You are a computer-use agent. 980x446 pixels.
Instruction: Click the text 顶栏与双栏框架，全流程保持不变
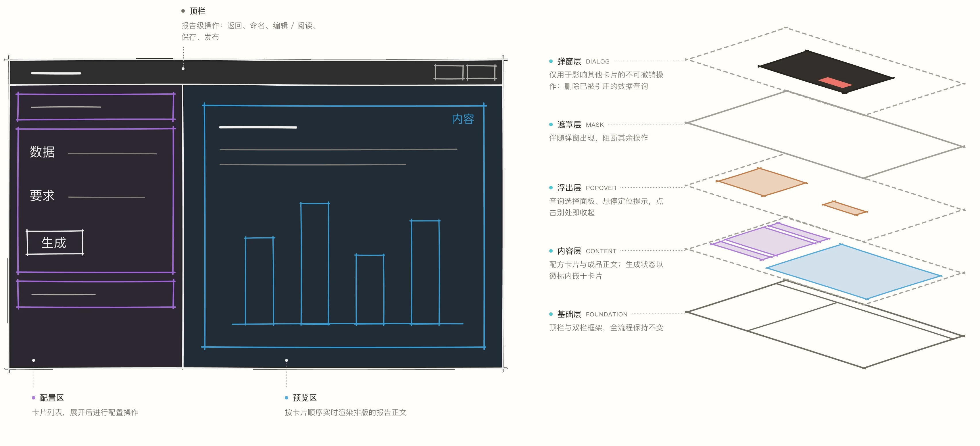tap(606, 327)
